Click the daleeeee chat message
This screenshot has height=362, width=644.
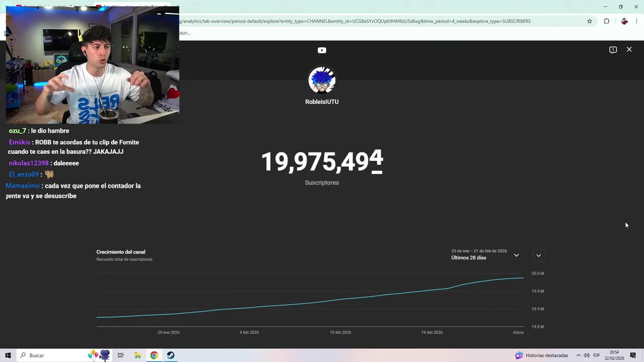click(x=66, y=163)
